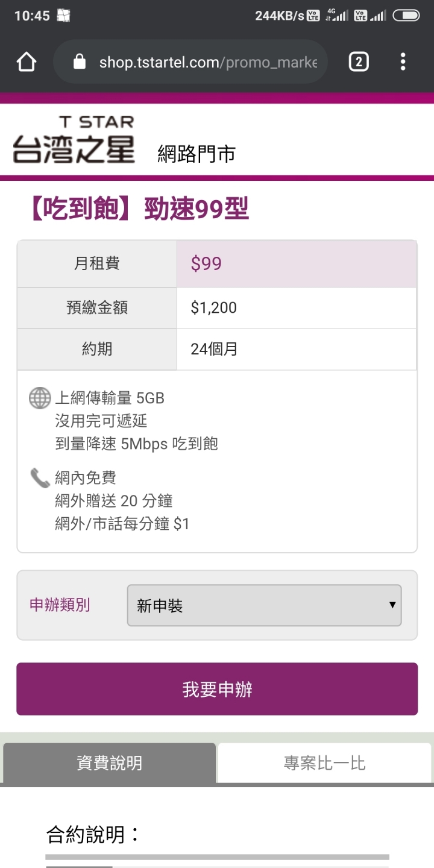The height and width of the screenshot is (868, 434).
Task: Click the 我要申辦 apply button
Action: pos(217,689)
